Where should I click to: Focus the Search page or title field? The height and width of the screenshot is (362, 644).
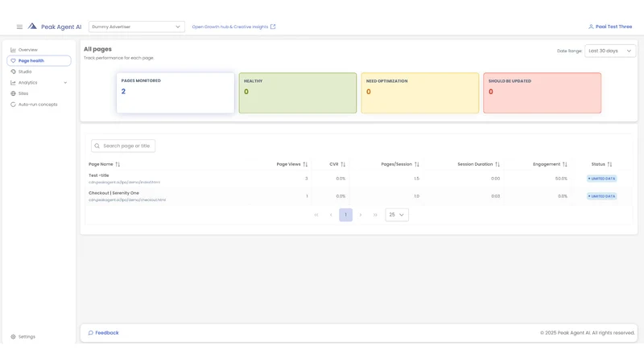(x=123, y=146)
